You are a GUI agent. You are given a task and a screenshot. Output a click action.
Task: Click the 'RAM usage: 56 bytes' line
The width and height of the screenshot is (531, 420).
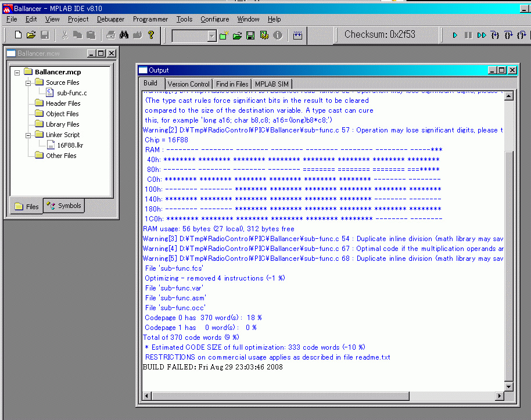click(218, 229)
